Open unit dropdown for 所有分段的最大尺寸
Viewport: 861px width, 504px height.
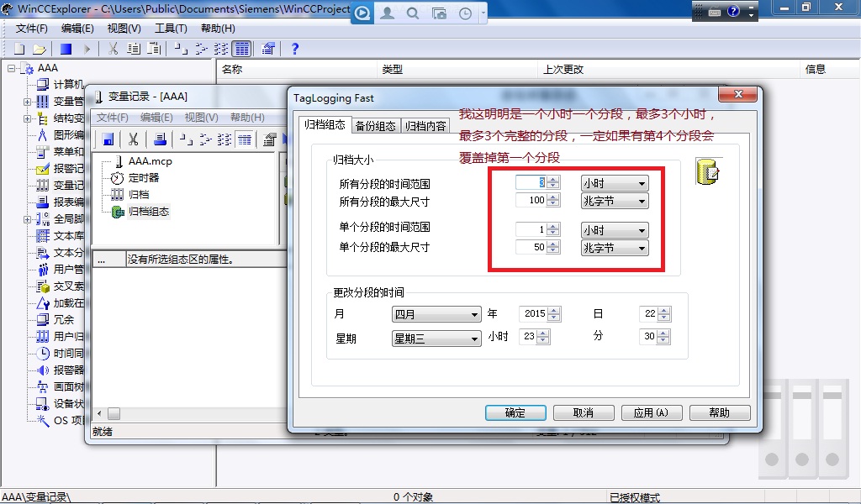[615, 201]
